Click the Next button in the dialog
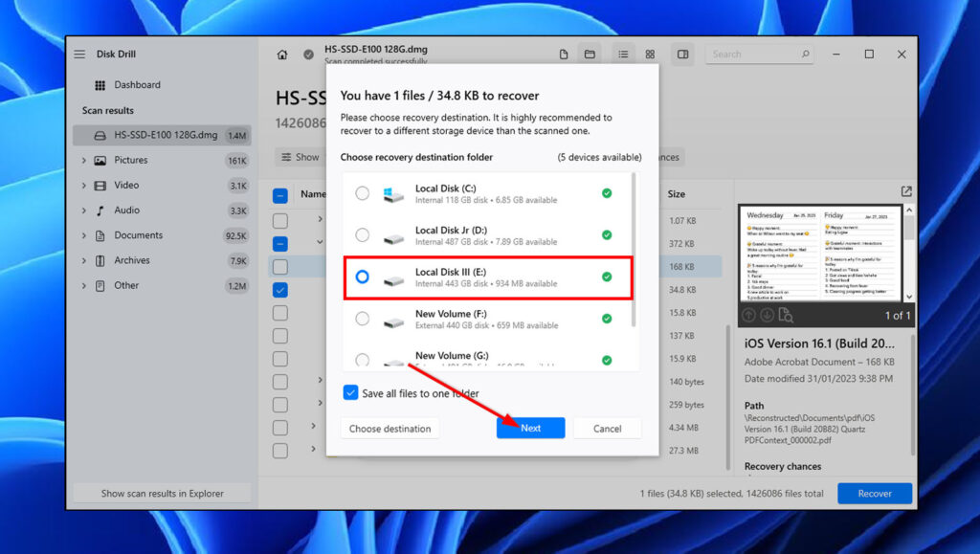The image size is (980, 554). point(530,429)
